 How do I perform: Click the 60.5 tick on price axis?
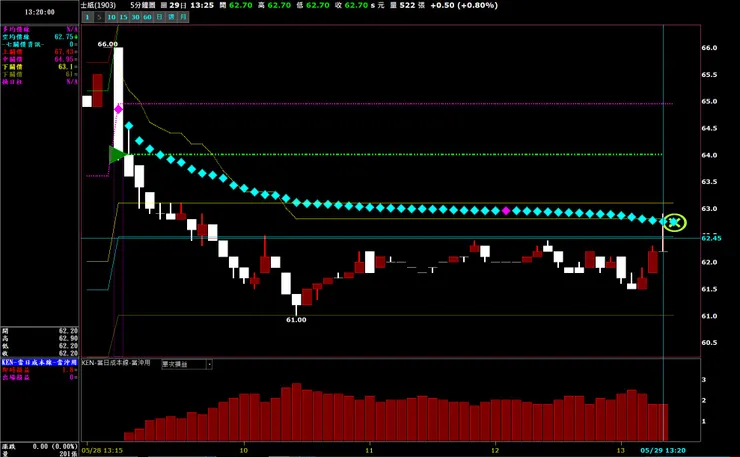tap(709, 342)
